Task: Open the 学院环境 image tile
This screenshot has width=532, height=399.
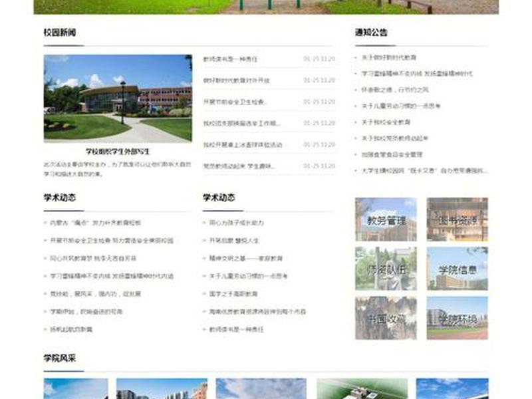Action: (x=457, y=318)
